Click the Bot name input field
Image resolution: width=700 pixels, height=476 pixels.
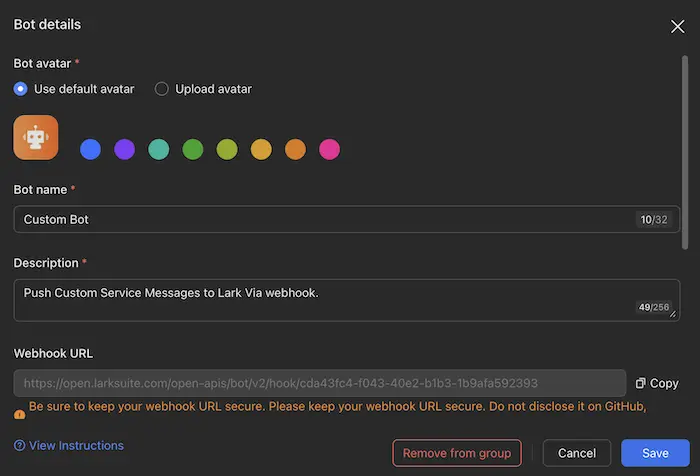(320, 219)
